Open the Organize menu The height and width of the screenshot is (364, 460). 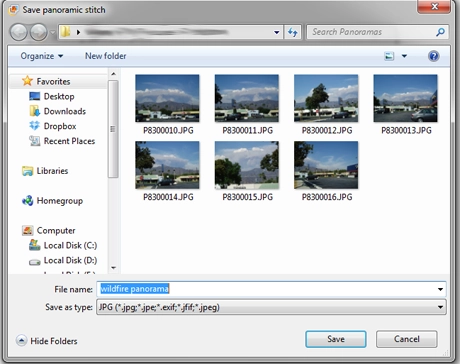click(x=42, y=56)
